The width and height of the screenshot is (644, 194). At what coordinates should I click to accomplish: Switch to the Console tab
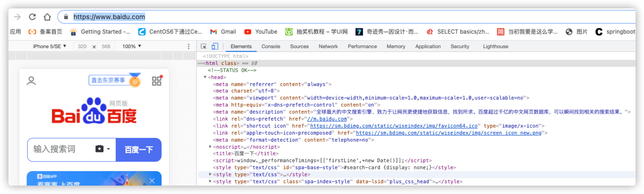(x=271, y=46)
